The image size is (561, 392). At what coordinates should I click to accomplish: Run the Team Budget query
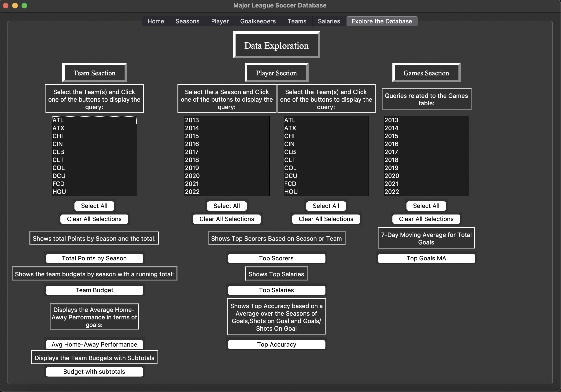click(x=94, y=290)
